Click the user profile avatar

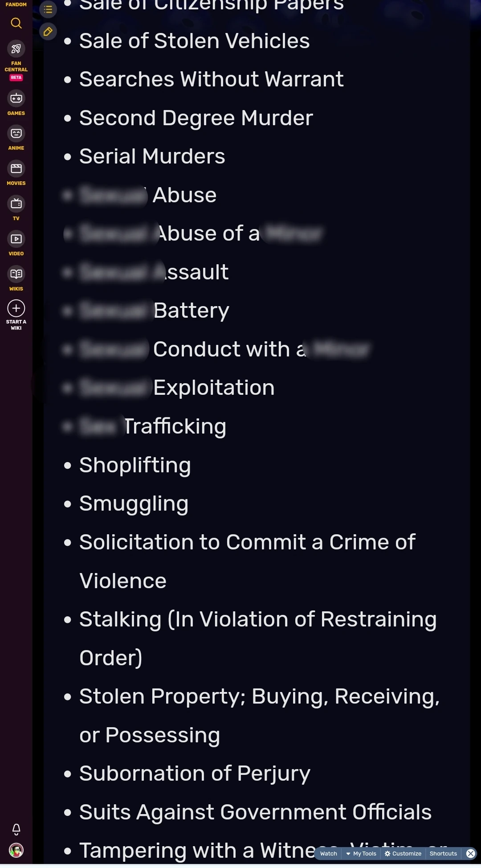point(16,850)
